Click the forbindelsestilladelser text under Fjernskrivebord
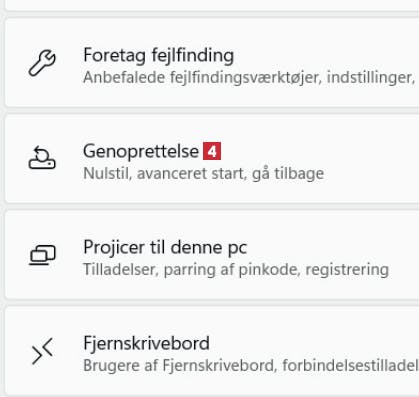The height and width of the screenshot is (397, 419). pyautogui.click(x=350, y=365)
